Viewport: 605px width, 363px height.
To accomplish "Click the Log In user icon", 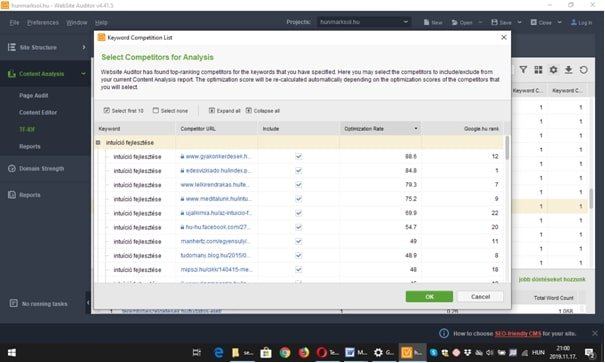I will tap(574, 22).
